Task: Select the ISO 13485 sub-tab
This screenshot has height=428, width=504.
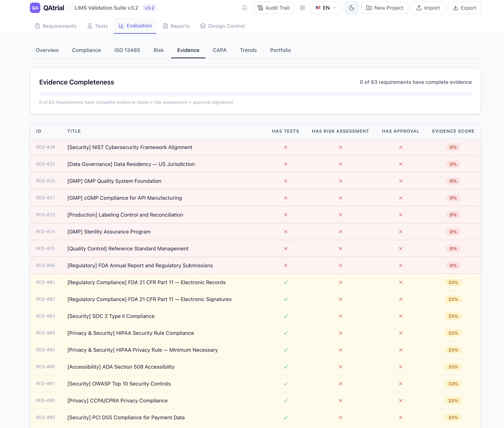Action: [x=127, y=50]
